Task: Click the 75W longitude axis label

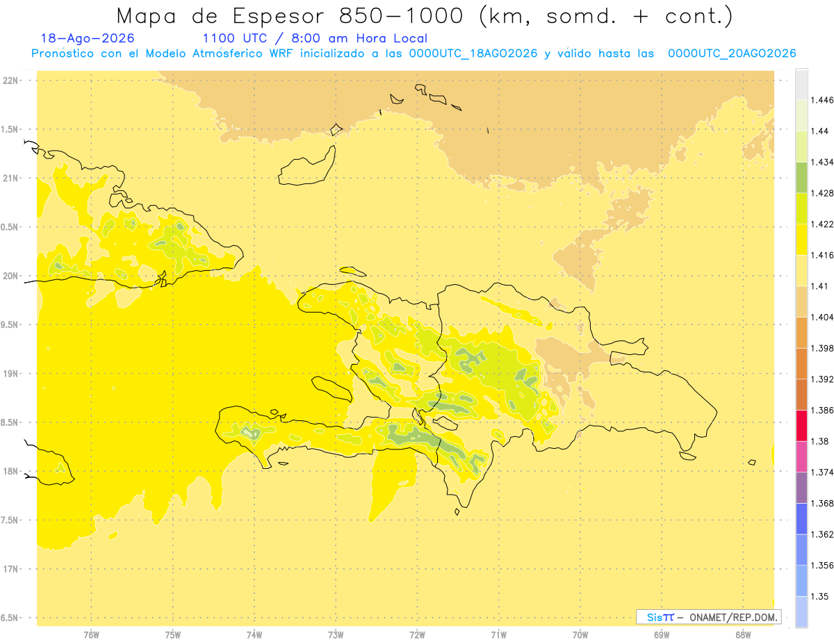Action: [x=173, y=635]
